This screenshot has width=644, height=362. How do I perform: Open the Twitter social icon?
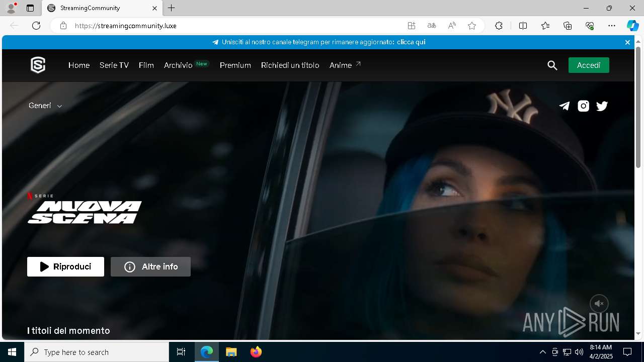pos(602,106)
